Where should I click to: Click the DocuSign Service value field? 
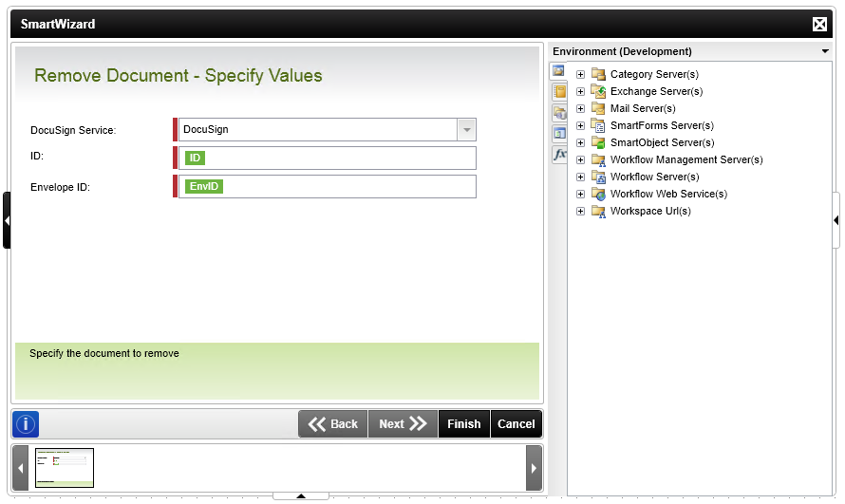[318, 130]
